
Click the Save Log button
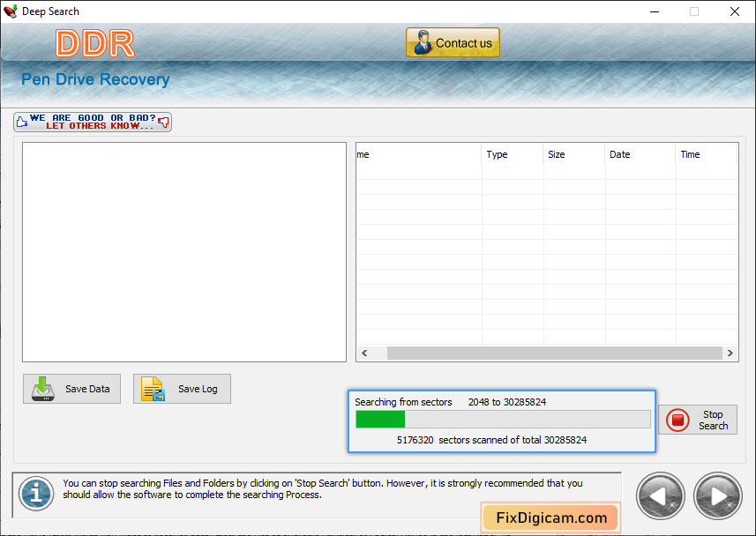pyautogui.click(x=182, y=389)
